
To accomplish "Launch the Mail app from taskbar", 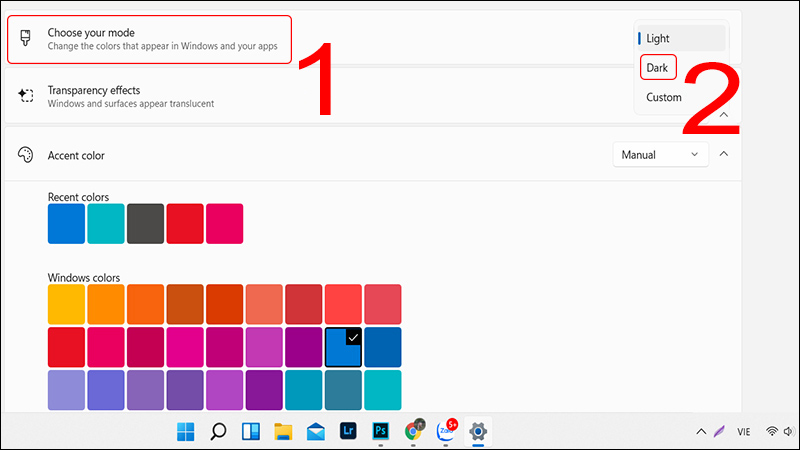I will coord(316,432).
